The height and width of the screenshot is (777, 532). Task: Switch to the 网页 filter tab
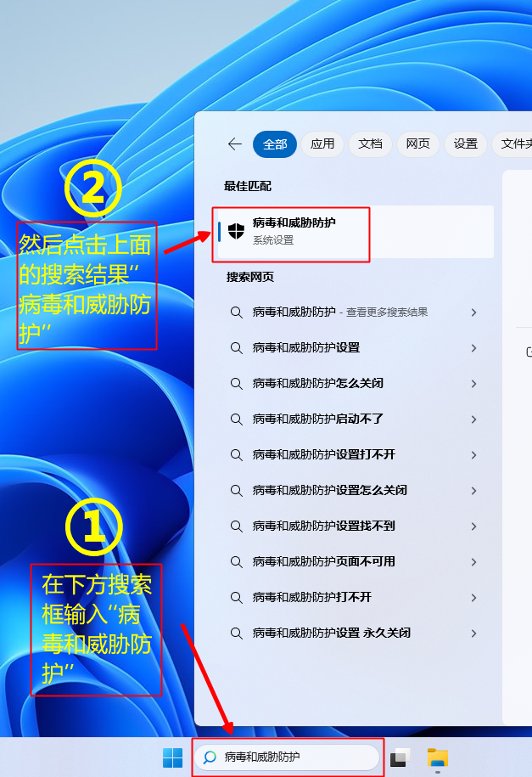pyautogui.click(x=417, y=144)
